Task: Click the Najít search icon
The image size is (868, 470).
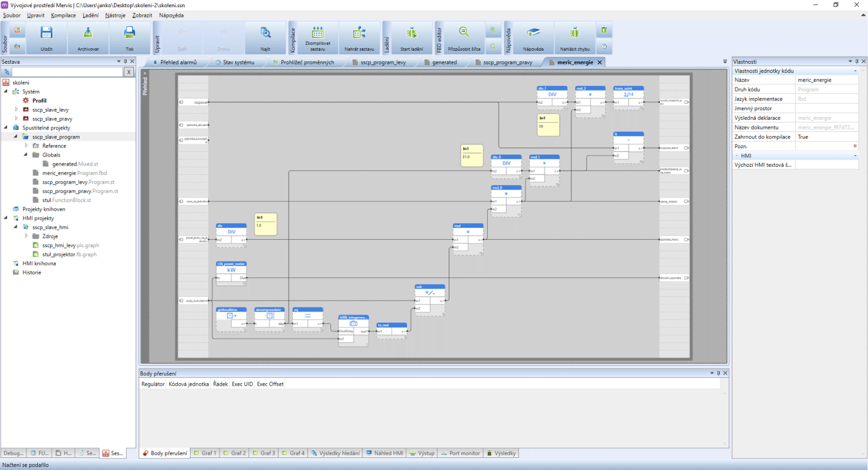Action: coord(265,34)
